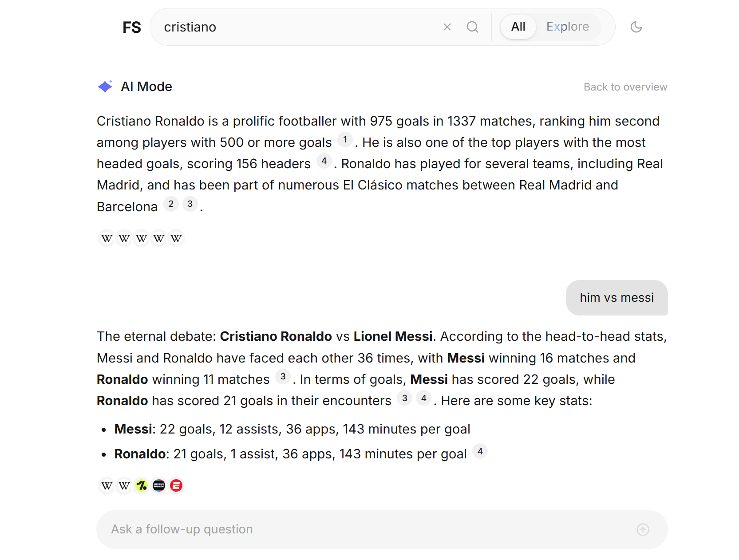Screen dimensions: 739x560
Task: Click the 'him vs messi' message bubble
Action: pyautogui.click(x=616, y=298)
